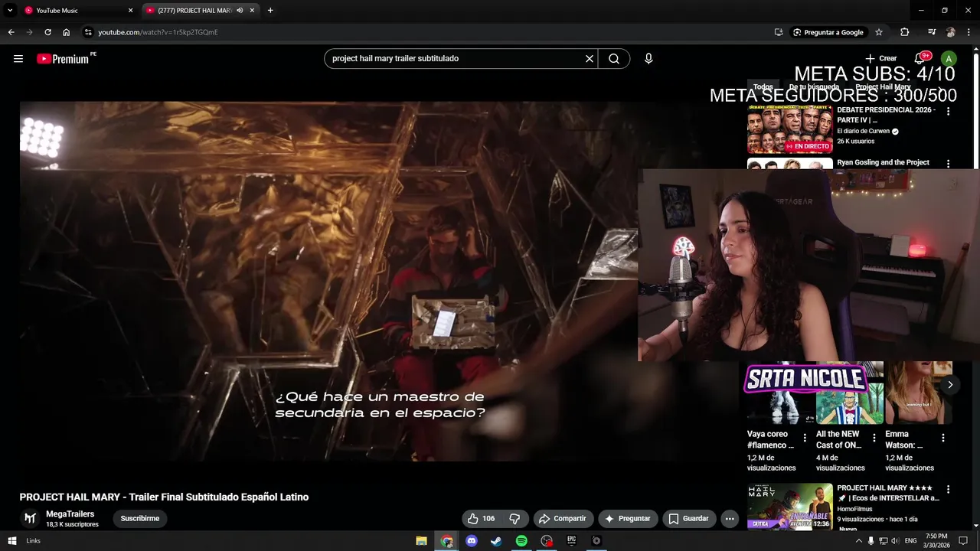This screenshot has height=551, width=980.
Task: Reload the current page
Action: [47, 32]
